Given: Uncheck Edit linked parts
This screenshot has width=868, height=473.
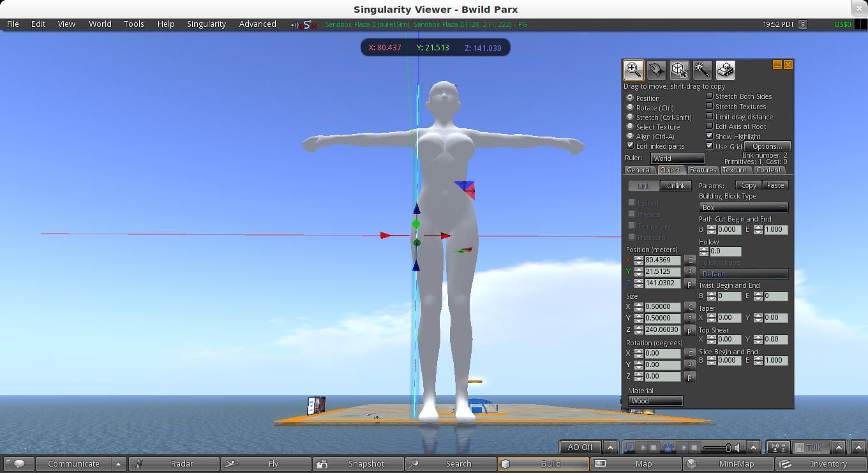Looking at the screenshot, I should click(631, 146).
